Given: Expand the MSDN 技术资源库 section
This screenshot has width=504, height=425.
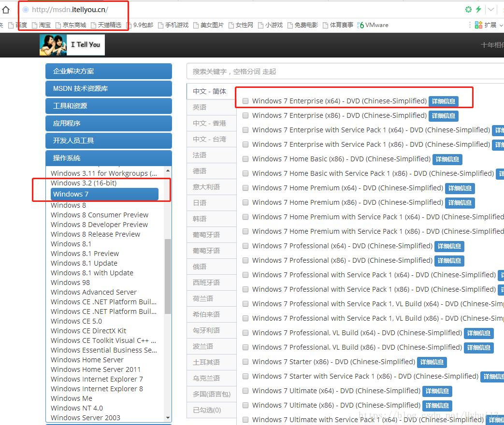Looking at the screenshot, I should (x=109, y=88).
